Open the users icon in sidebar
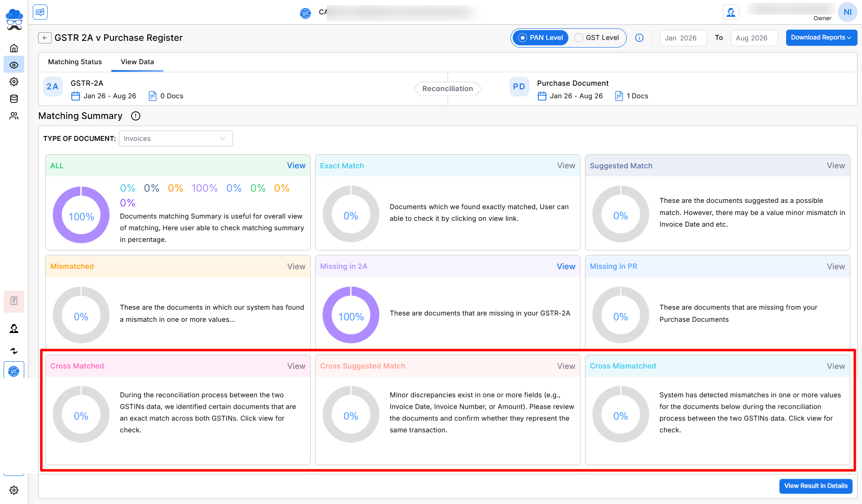The height and width of the screenshot is (504, 862). [x=14, y=116]
